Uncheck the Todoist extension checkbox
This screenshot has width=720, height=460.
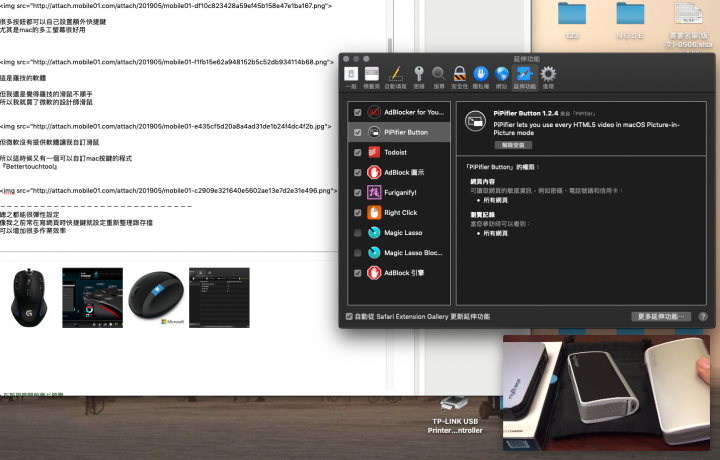coord(358,152)
